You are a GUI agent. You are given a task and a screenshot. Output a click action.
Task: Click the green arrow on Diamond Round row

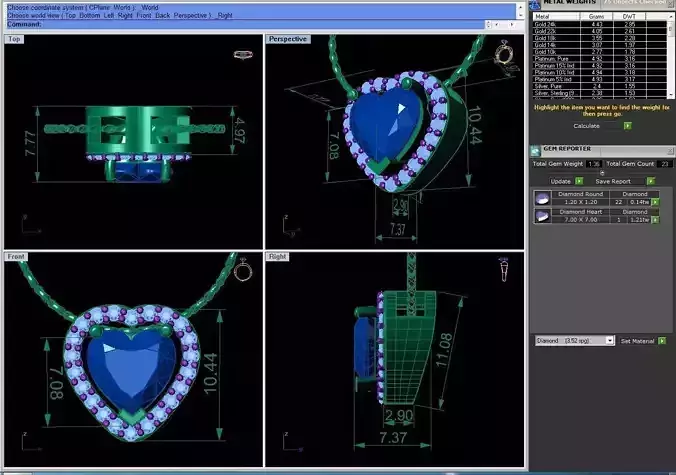(x=655, y=202)
